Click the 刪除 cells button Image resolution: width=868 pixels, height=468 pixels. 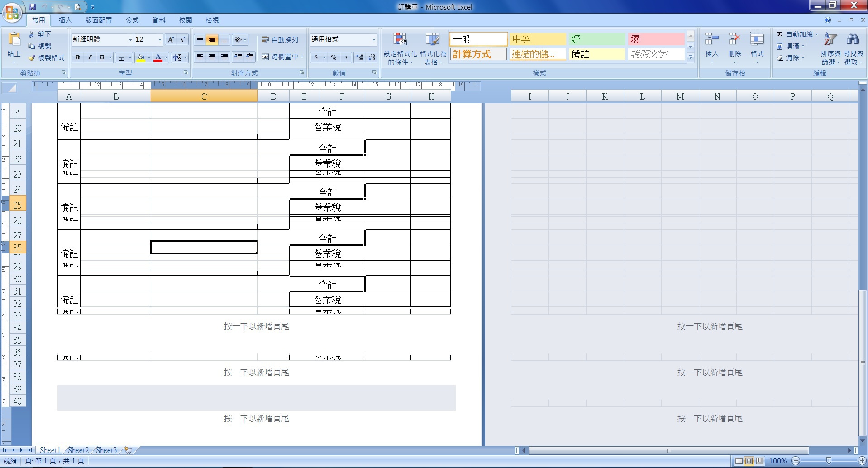click(734, 48)
